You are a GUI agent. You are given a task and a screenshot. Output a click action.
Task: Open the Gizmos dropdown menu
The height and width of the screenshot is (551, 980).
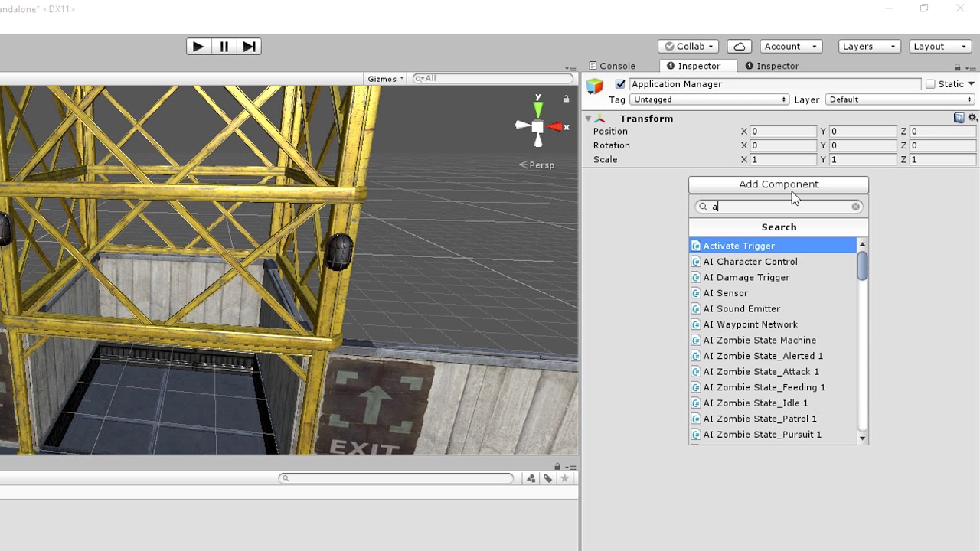385,79
